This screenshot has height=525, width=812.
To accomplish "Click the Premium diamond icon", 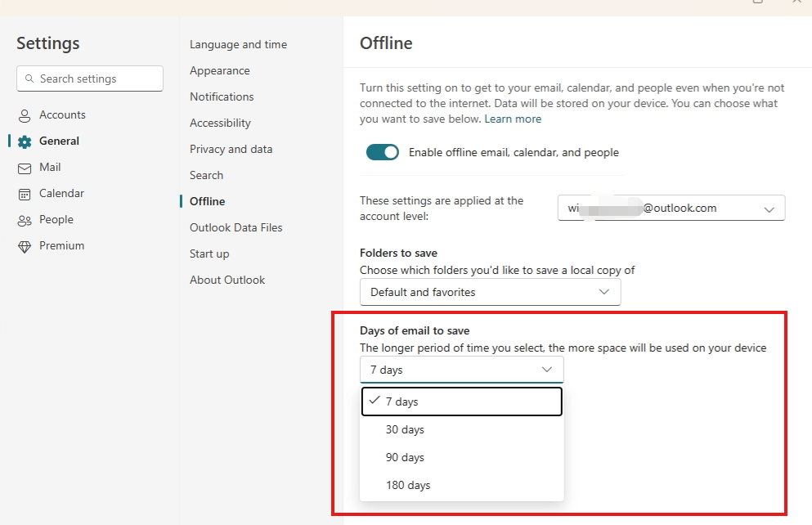I will tap(25, 246).
